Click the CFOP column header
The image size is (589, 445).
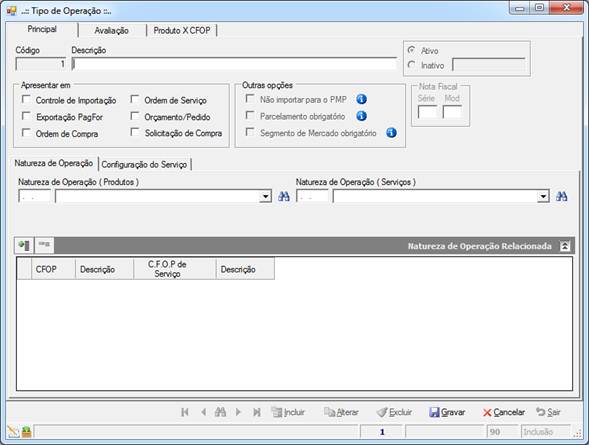(x=53, y=269)
